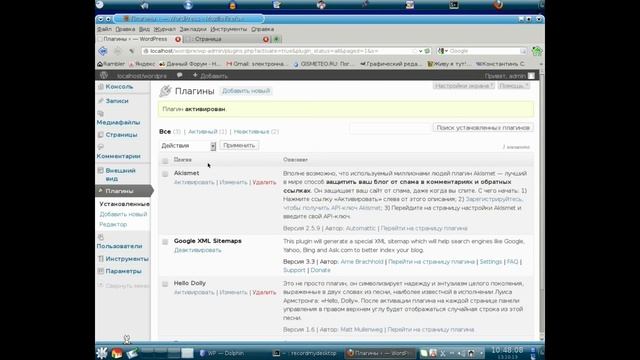Viewport: 640px width, 360px height.
Task: Click the WordPress logo in the admin bar
Action: point(104,76)
